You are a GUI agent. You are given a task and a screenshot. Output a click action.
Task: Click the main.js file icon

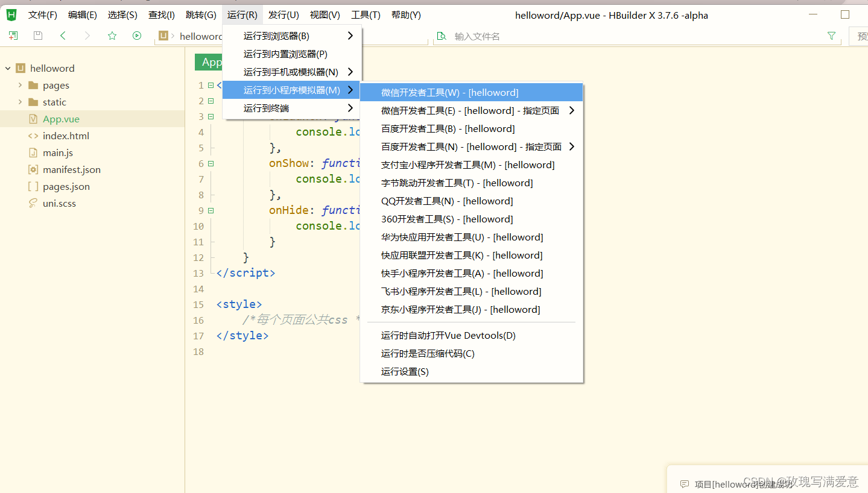click(33, 153)
